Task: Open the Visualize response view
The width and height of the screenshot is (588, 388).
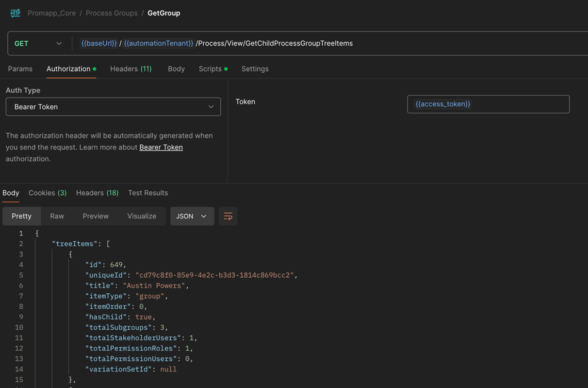Action: click(142, 216)
